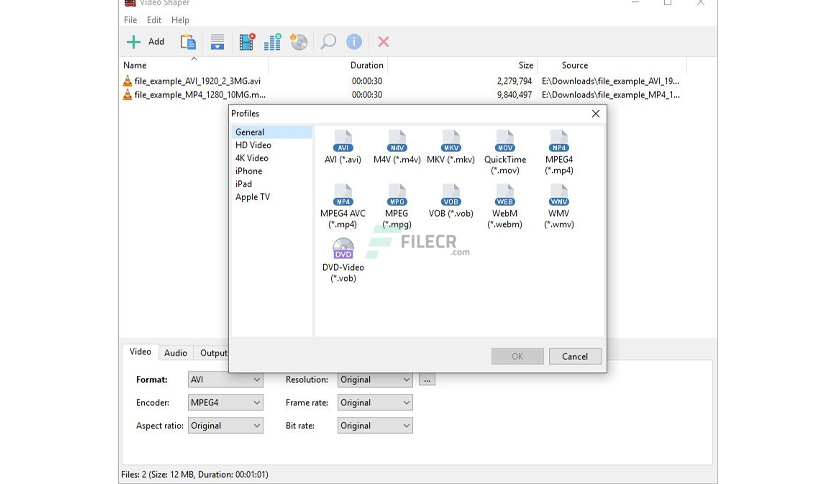Select 4K Video category in Profiles
Screen dimensions: 836x484
[x=252, y=158]
